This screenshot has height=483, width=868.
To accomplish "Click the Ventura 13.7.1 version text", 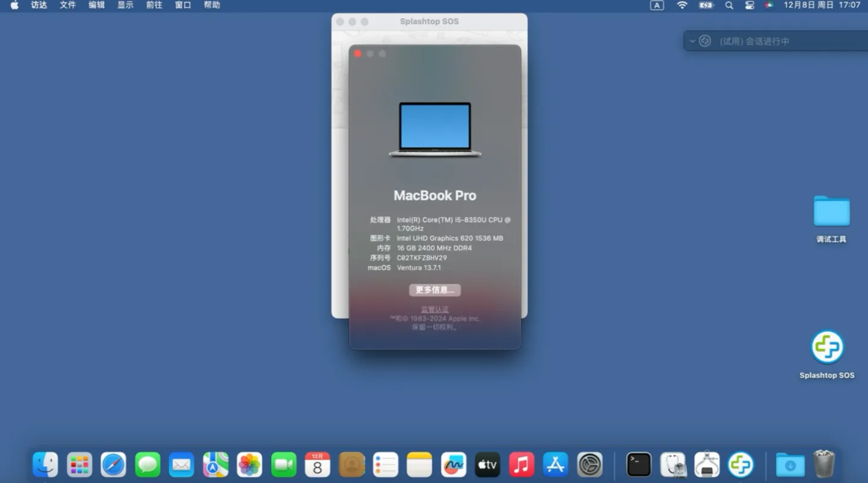I will (x=419, y=267).
